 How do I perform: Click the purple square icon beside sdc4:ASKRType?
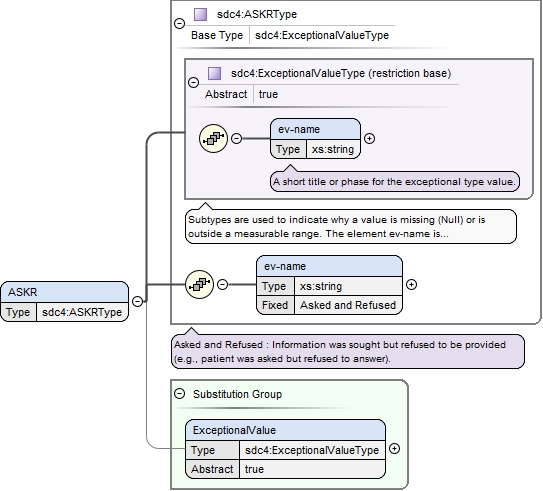[x=200, y=15]
